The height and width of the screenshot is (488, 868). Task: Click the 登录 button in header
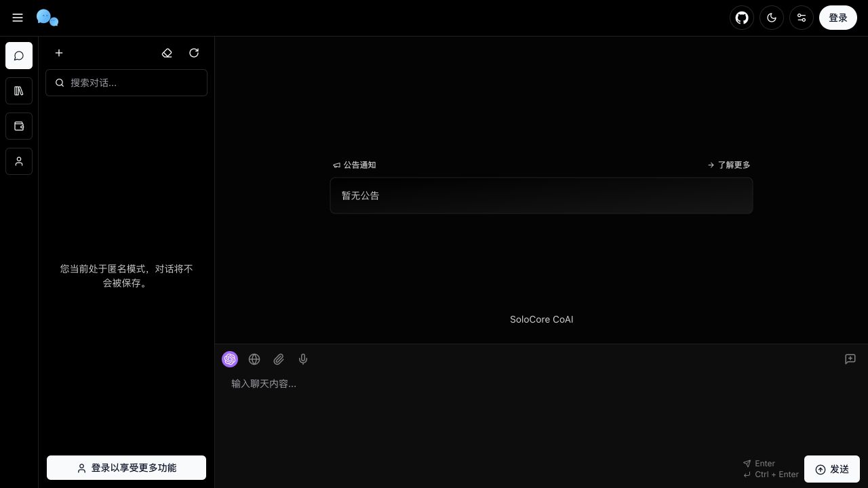(x=838, y=18)
